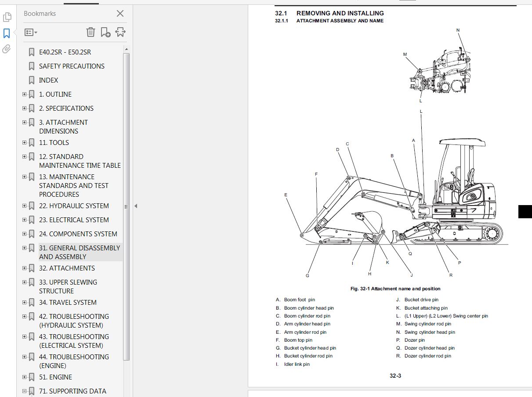Open the bookmark options dropdown menu

point(31,32)
